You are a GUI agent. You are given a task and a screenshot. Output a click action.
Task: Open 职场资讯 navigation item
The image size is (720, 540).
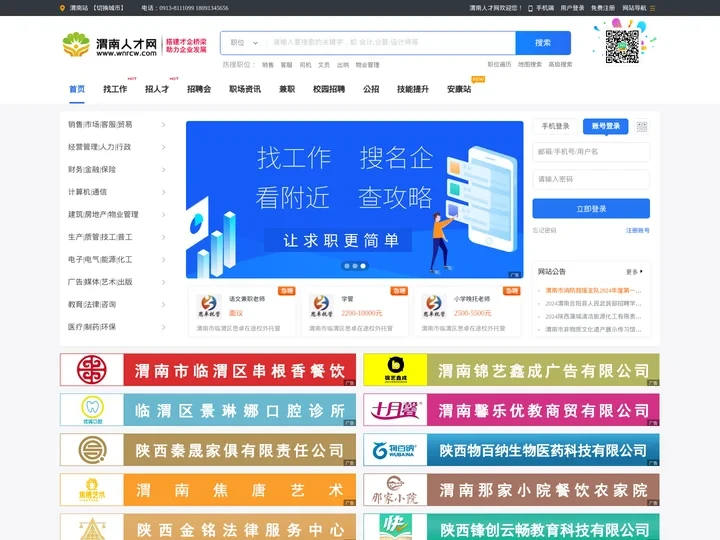pyautogui.click(x=245, y=89)
